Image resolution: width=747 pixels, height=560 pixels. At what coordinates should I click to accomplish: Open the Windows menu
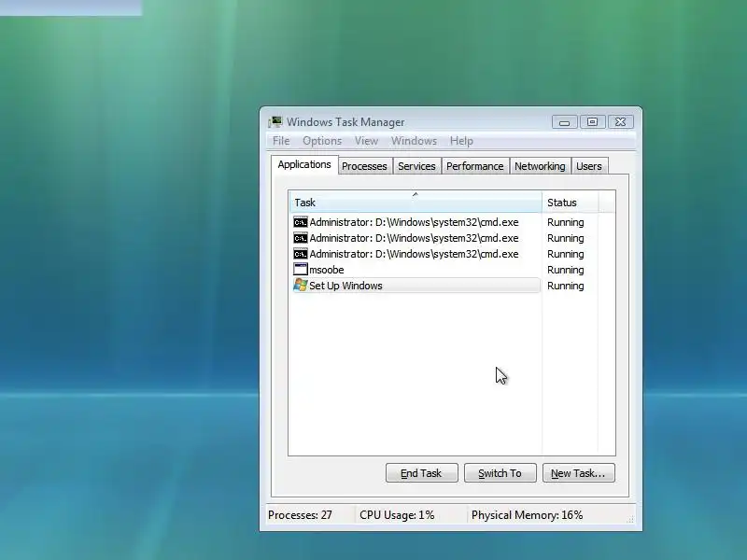click(414, 141)
